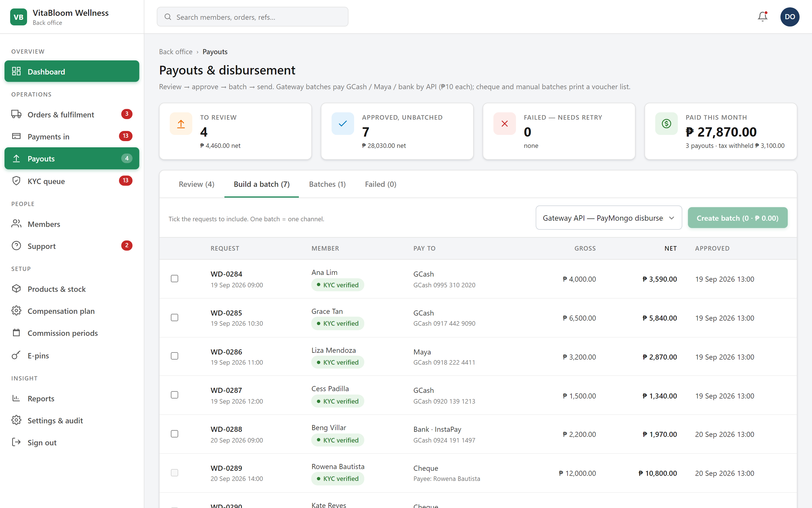812x508 pixels.
Task: Click the WD-0286 request ID
Action: pyautogui.click(x=226, y=351)
